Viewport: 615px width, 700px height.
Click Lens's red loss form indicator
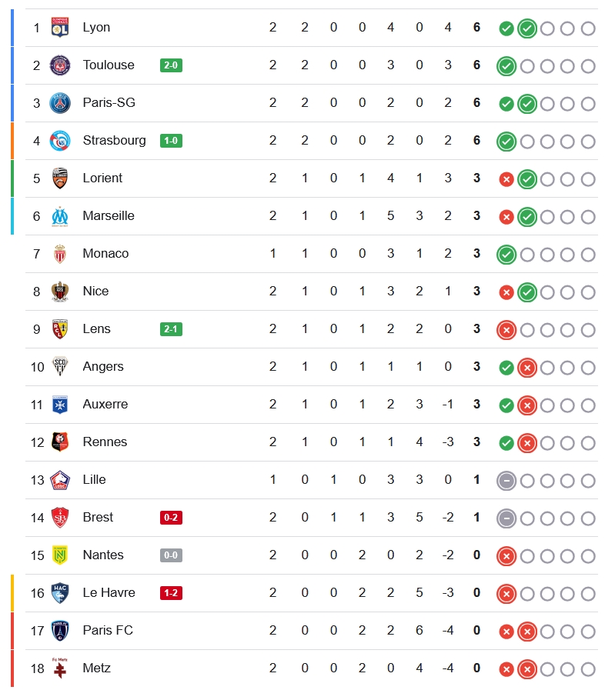[x=506, y=330]
